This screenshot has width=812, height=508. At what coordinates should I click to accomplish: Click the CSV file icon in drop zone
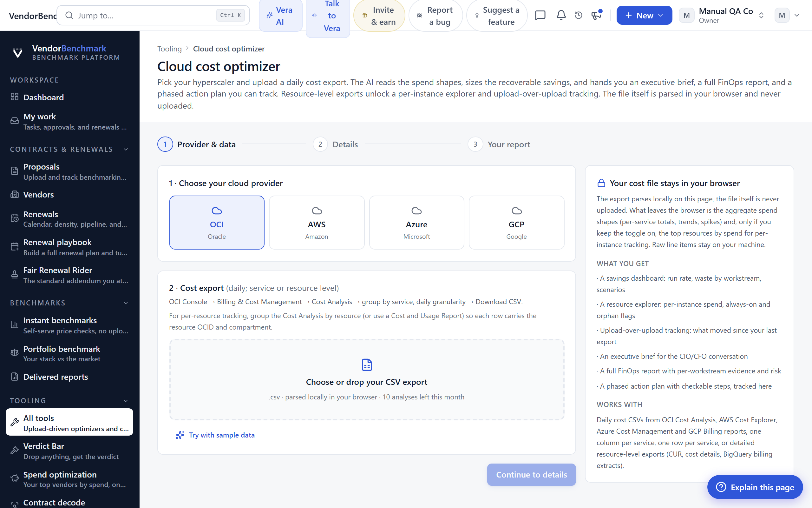click(367, 365)
